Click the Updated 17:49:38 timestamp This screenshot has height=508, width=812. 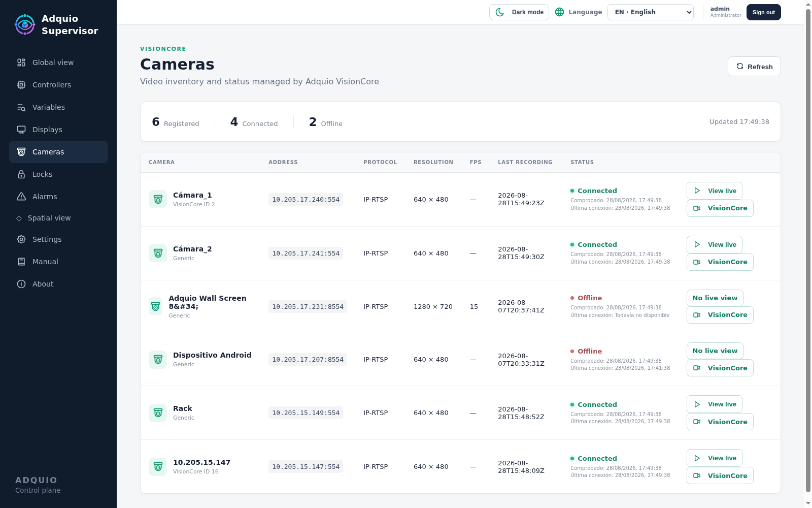click(x=739, y=122)
